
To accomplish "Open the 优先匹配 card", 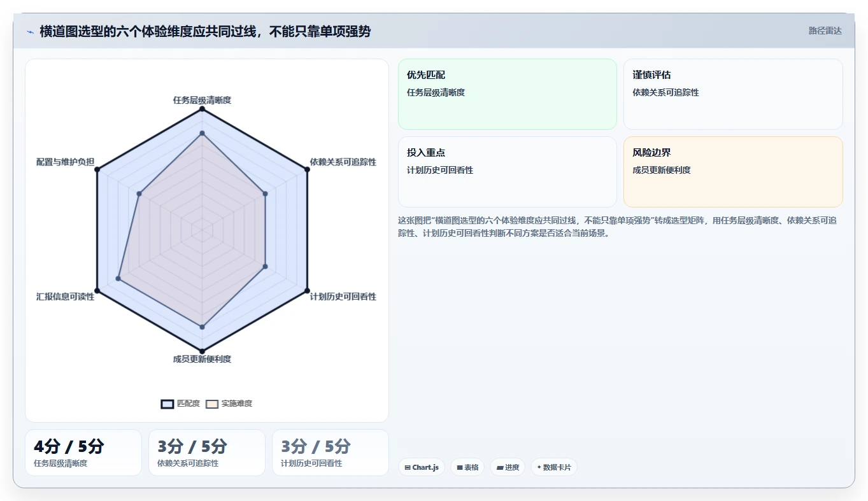I will click(508, 94).
